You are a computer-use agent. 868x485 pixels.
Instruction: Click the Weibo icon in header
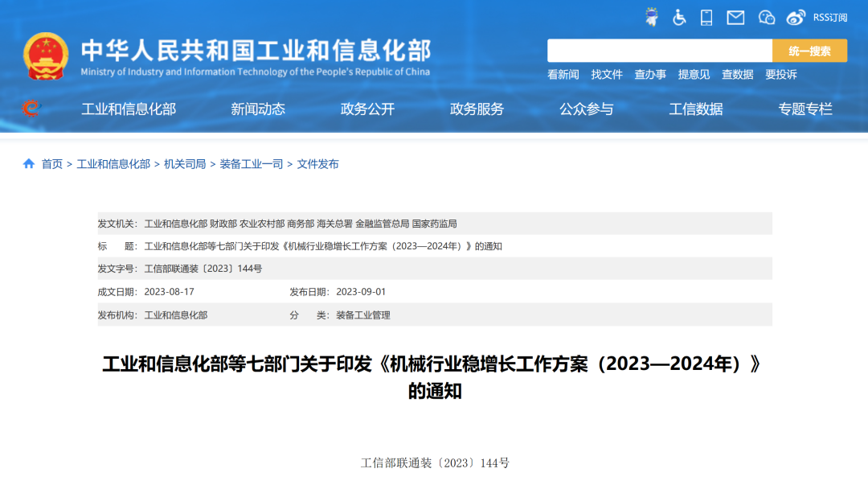[796, 18]
